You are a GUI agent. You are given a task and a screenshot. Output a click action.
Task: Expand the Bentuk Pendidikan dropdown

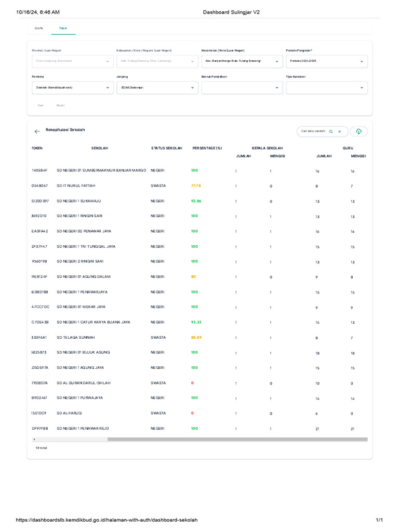[x=242, y=88]
